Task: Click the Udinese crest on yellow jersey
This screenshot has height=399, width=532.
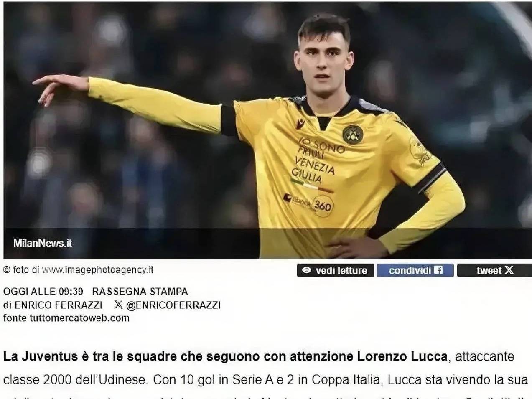Action: tap(351, 134)
